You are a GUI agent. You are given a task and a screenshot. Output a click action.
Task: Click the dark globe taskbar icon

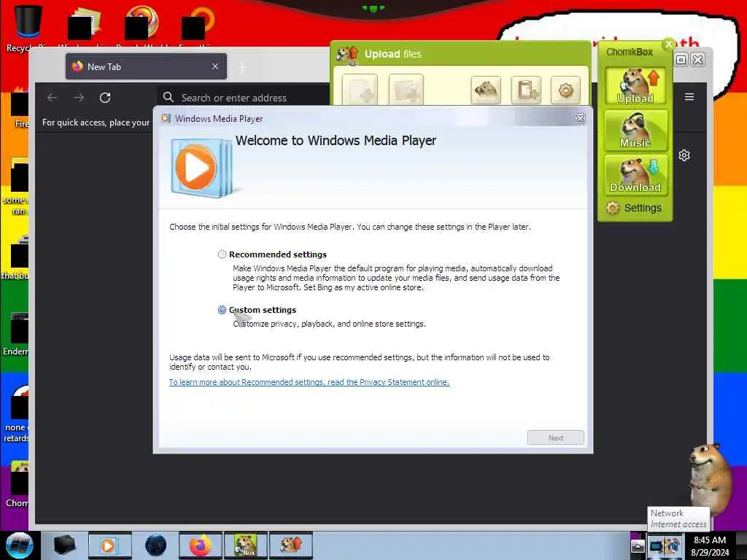156,545
